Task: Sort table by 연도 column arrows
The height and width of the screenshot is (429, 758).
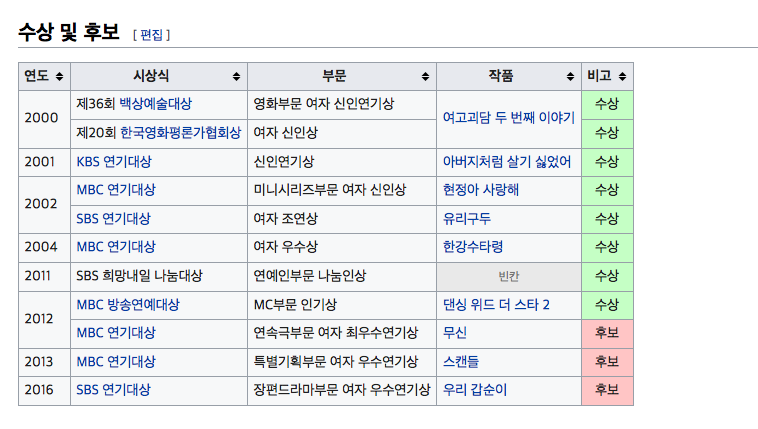Action: 59,77
